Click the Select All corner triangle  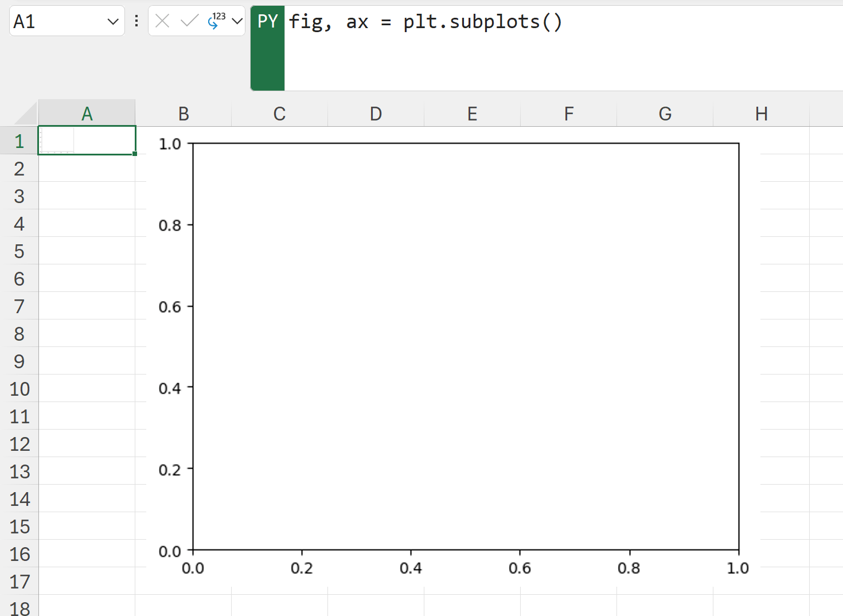26,114
